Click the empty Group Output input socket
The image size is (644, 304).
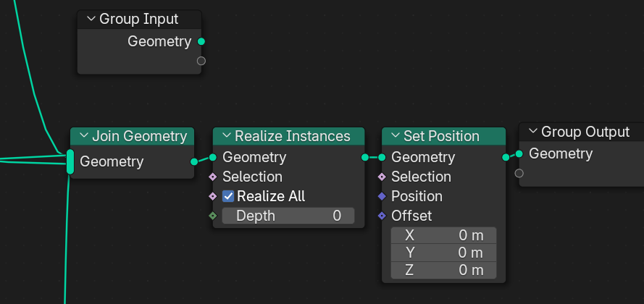coord(519,173)
